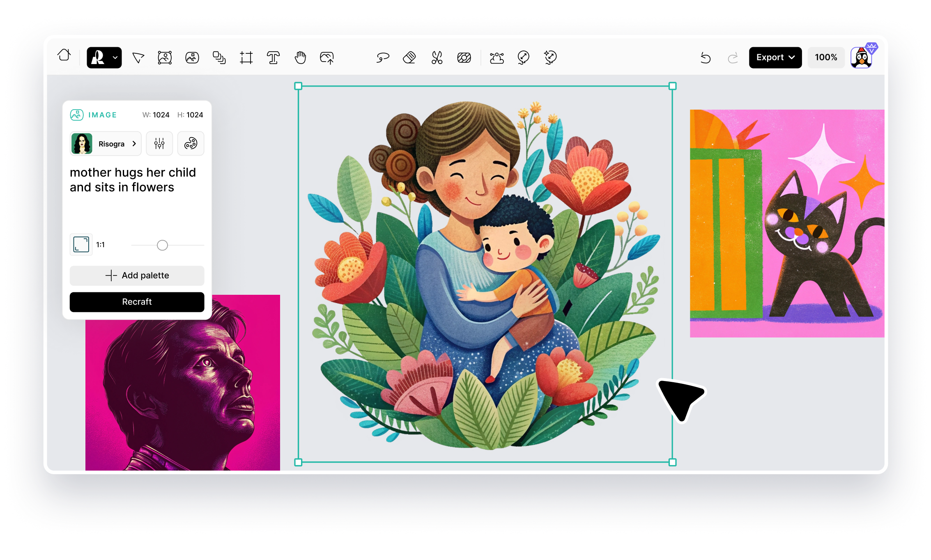Activate the hand pan tool
The height and width of the screenshot is (560, 931).
[300, 57]
